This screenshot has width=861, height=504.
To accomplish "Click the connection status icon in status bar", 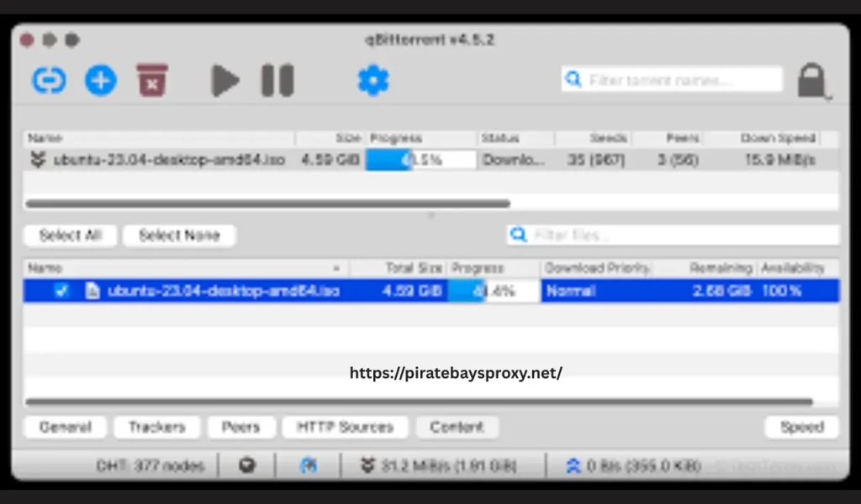I will click(x=247, y=465).
